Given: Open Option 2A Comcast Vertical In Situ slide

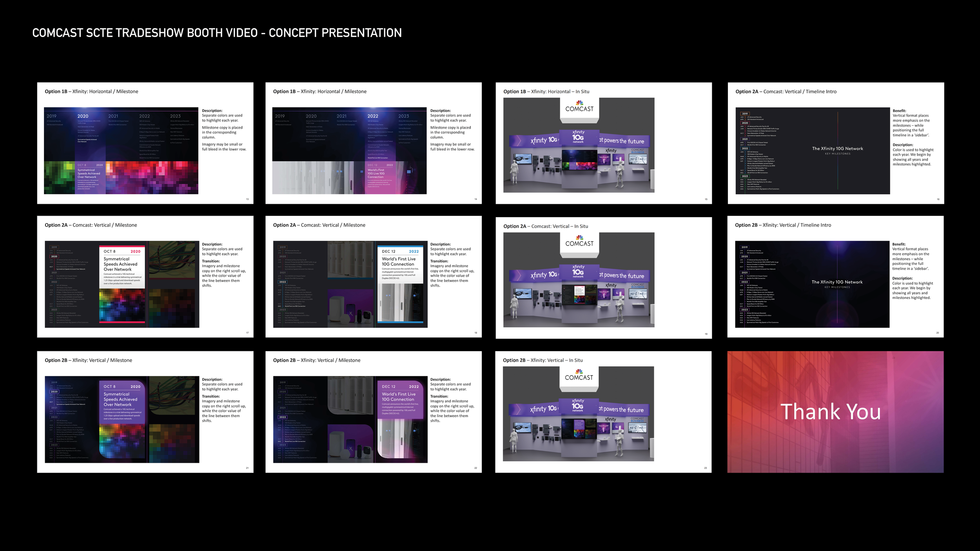Looking at the screenshot, I should [604, 278].
